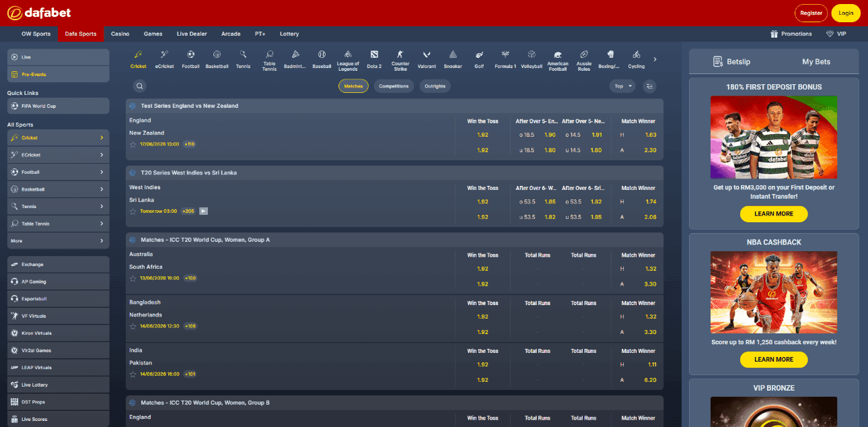The height and width of the screenshot is (427, 868).
Task: Open the Casino menu item
Action: tap(120, 34)
